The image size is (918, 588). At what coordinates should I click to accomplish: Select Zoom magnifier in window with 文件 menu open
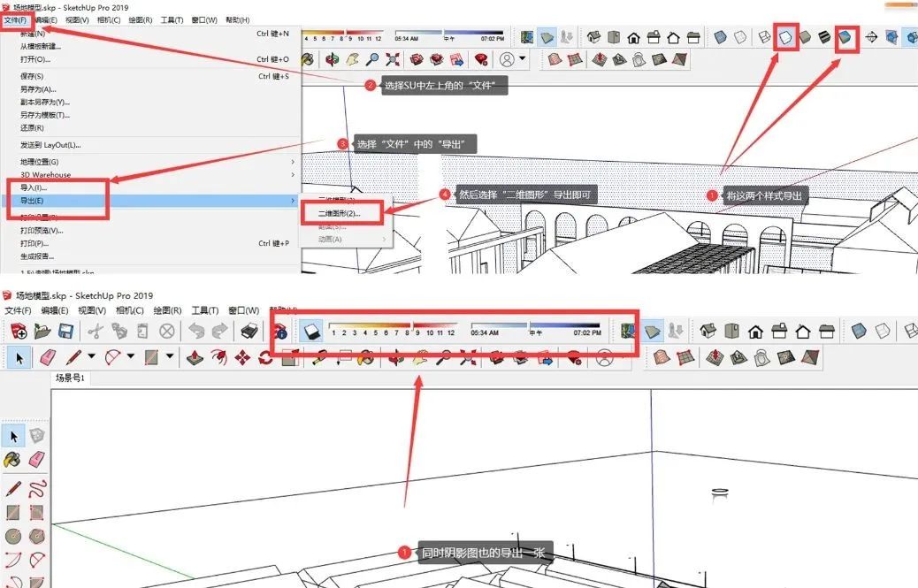pos(372,59)
